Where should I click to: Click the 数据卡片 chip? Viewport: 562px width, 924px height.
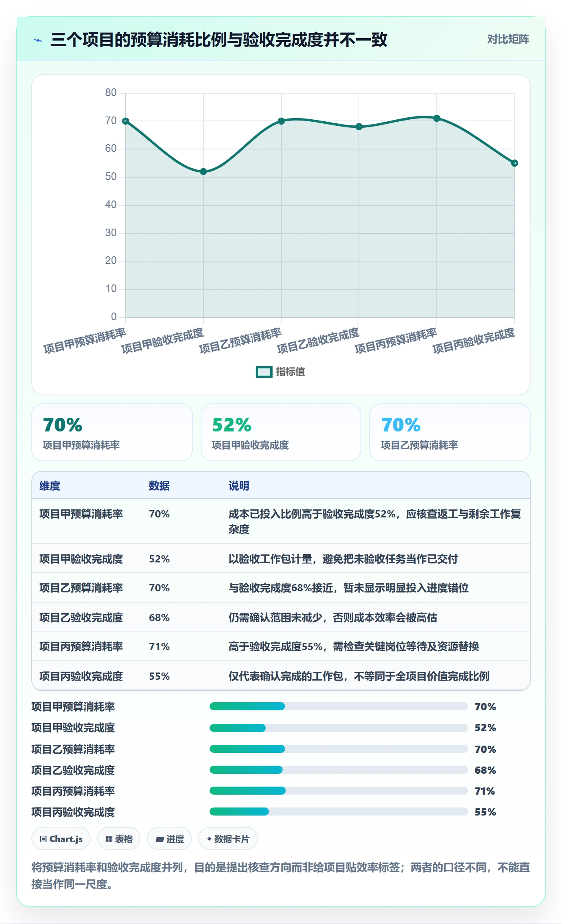click(x=228, y=839)
